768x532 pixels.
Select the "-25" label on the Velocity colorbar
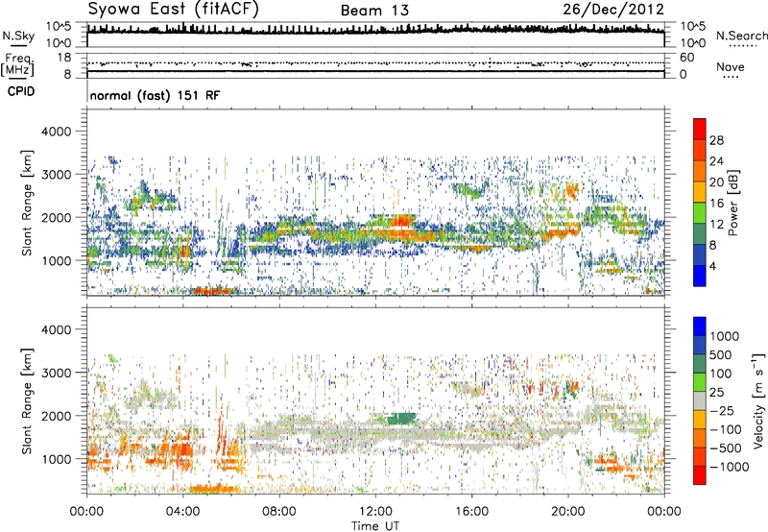tap(722, 411)
